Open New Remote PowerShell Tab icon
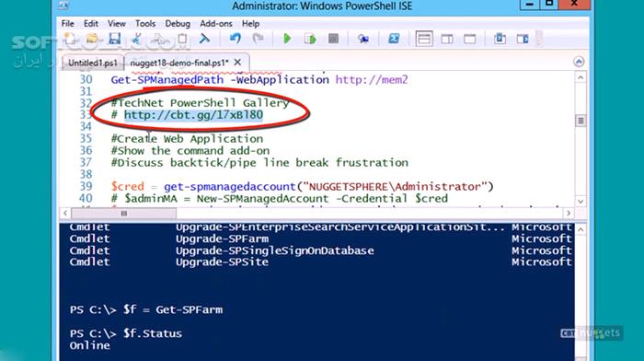Image resolution: width=644 pixels, height=361 pixels. pyautogui.click(x=363, y=39)
